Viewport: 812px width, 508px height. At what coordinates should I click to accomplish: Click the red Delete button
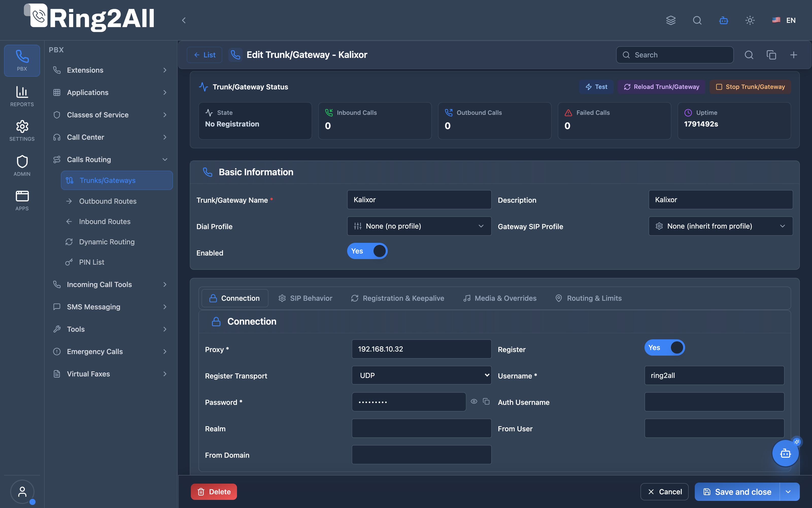(214, 492)
